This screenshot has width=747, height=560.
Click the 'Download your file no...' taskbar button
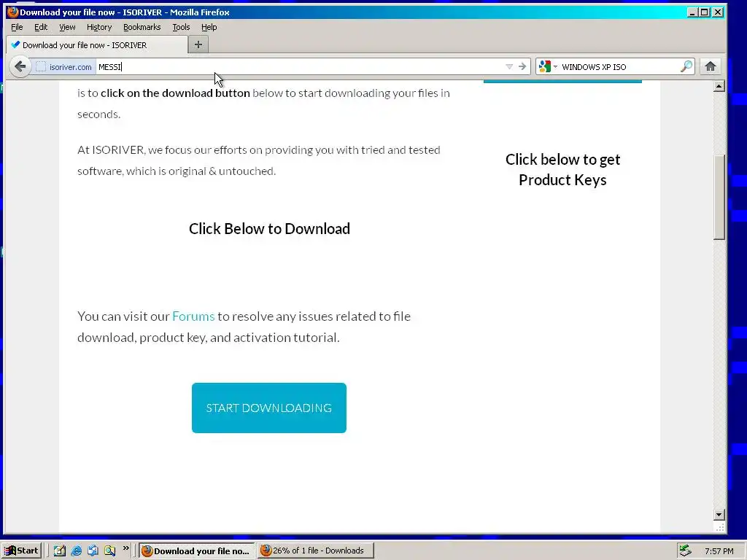(x=197, y=551)
